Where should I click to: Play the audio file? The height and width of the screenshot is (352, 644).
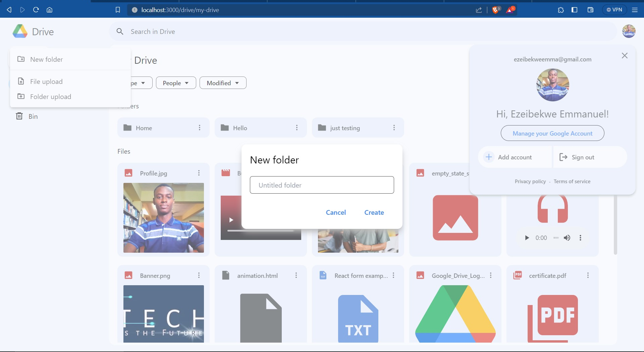coord(527,238)
